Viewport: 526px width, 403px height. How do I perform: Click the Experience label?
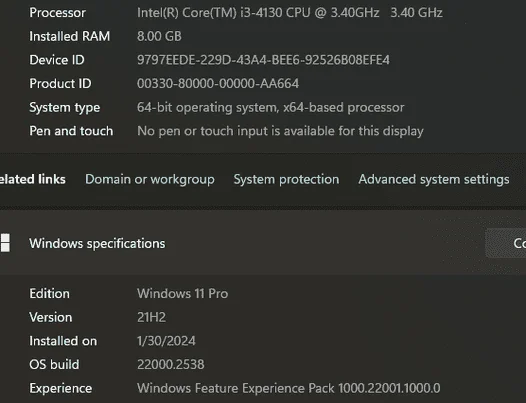60,389
